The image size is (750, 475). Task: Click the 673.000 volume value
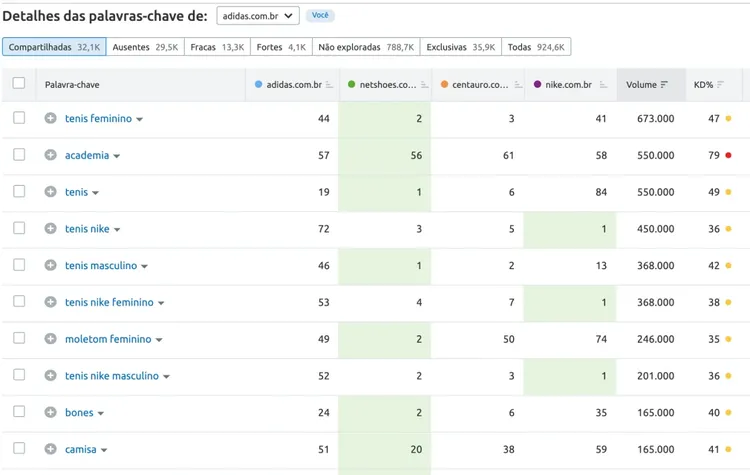point(655,118)
